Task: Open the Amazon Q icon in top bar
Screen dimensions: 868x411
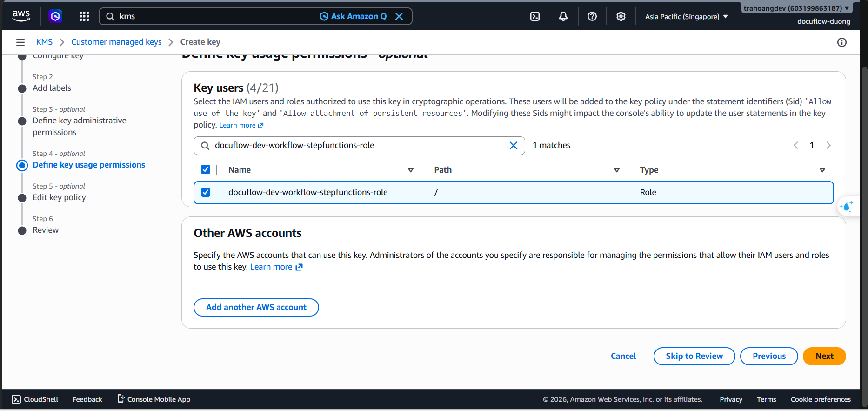Action: pyautogui.click(x=55, y=16)
